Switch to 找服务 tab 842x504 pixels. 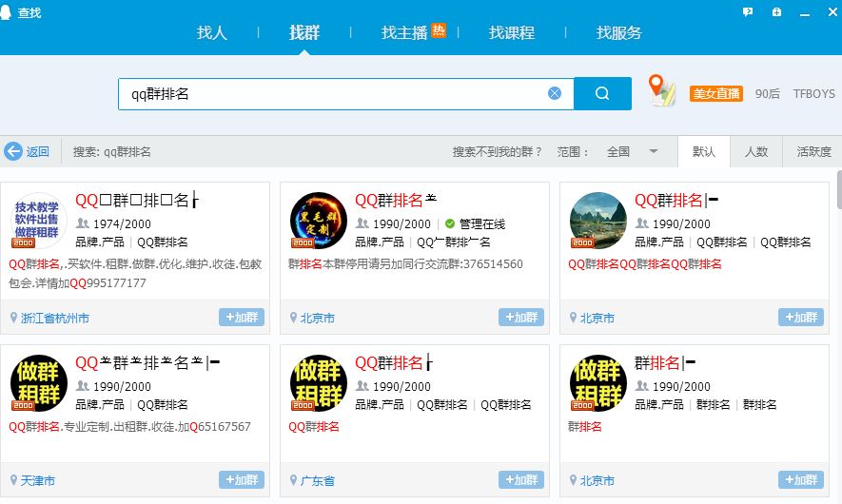[618, 32]
